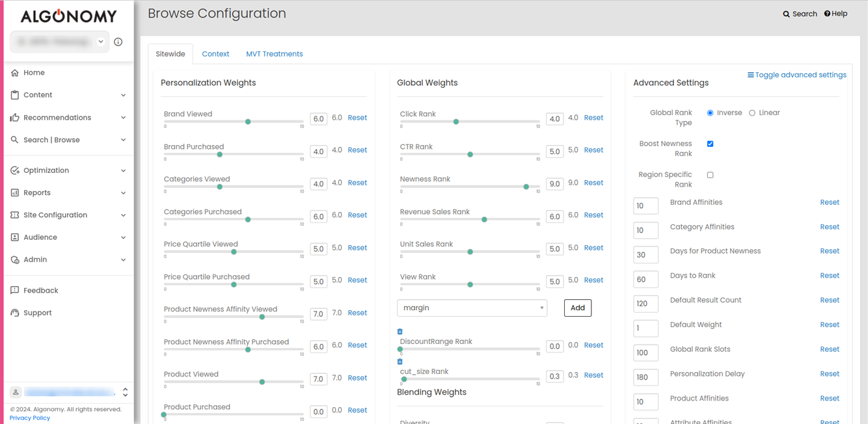The image size is (868, 424).
Task: Click the Home icon in sidebar
Action: pyautogui.click(x=15, y=73)
